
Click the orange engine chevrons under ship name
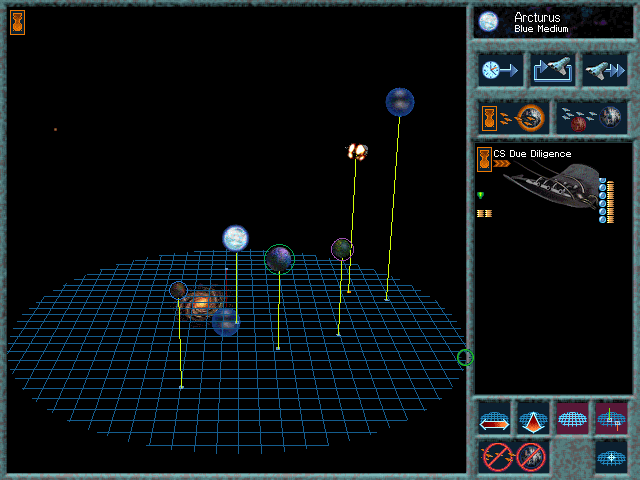502,164
